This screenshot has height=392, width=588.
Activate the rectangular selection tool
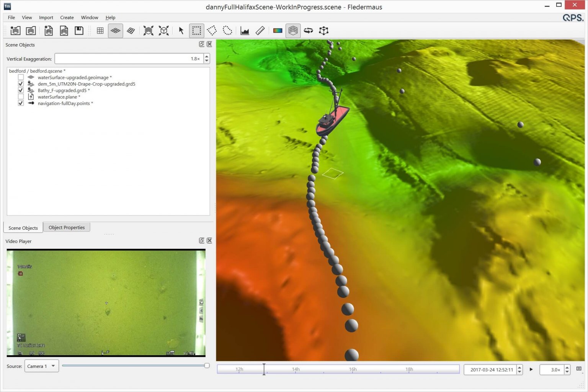196,31
